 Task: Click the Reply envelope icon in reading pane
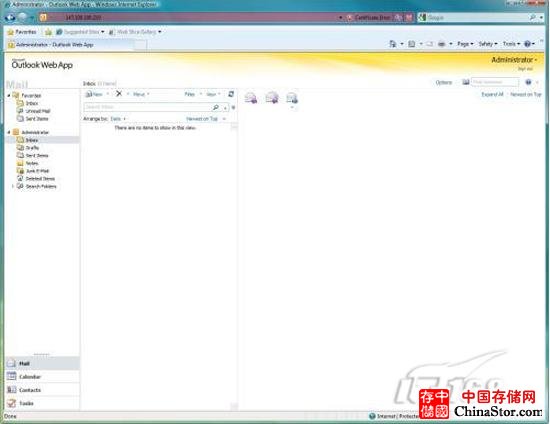point(251,98)
